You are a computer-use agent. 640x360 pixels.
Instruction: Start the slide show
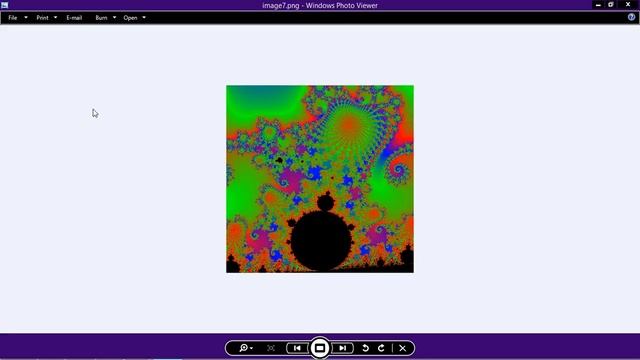320,348
